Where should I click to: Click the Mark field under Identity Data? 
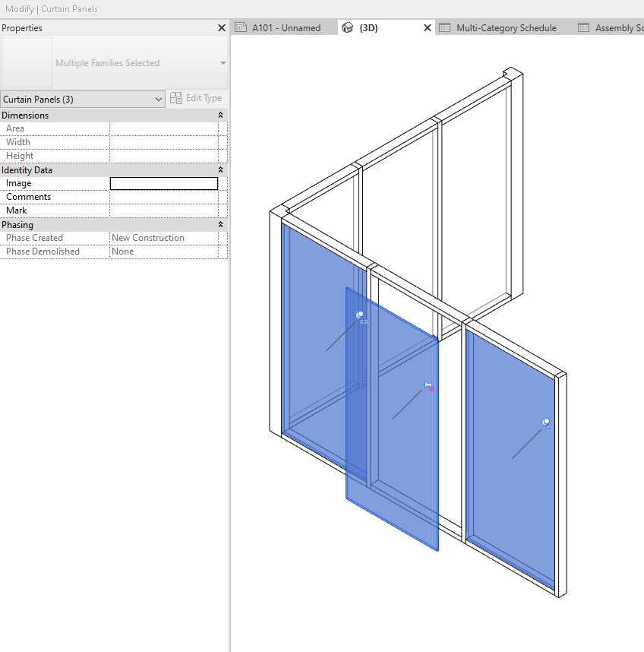tap(163, 210)
